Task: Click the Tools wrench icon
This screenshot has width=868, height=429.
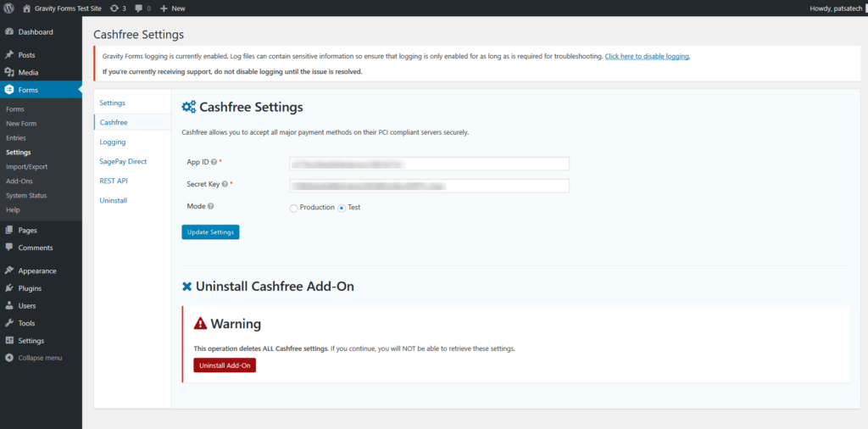Action: click(8, 323)
